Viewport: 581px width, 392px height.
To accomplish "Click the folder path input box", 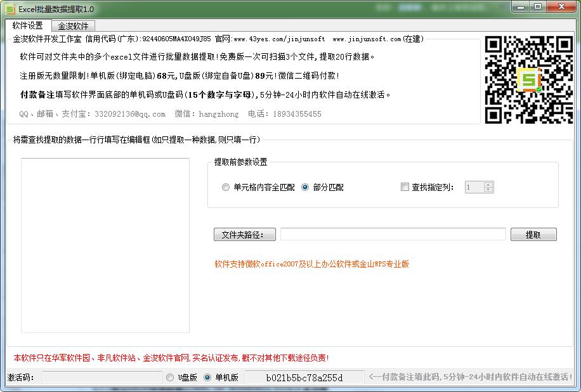I will point(393,234).
